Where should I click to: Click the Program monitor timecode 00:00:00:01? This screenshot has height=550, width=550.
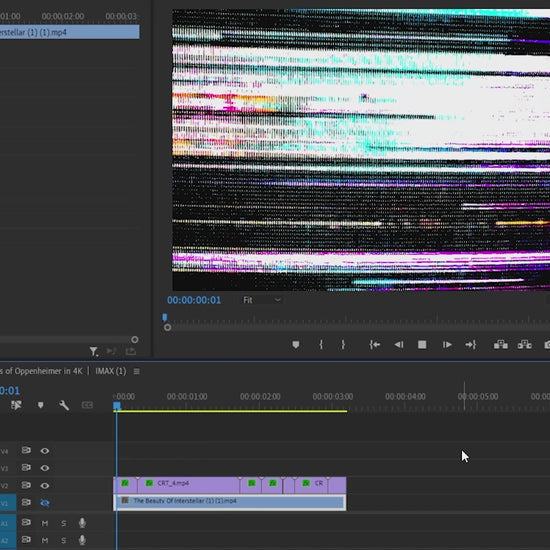coord(194,300)
